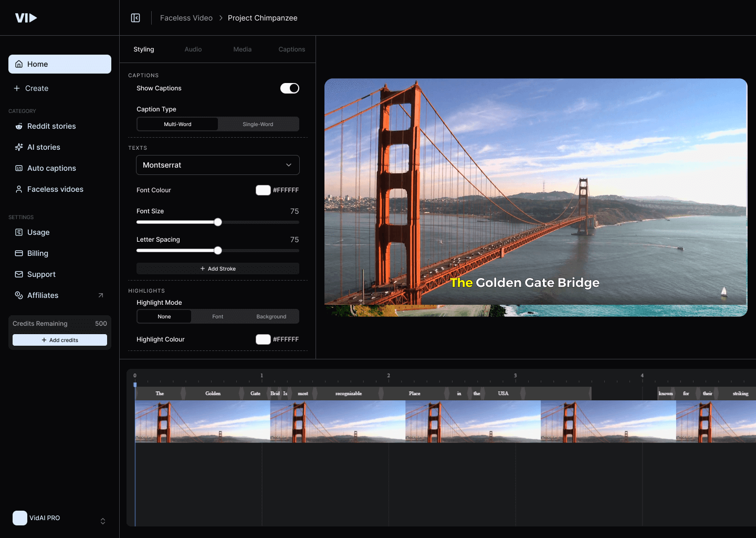Screen dimensions: 756x538
Task: Click the Add Stroke button
Action: click(x=218, y=268)
